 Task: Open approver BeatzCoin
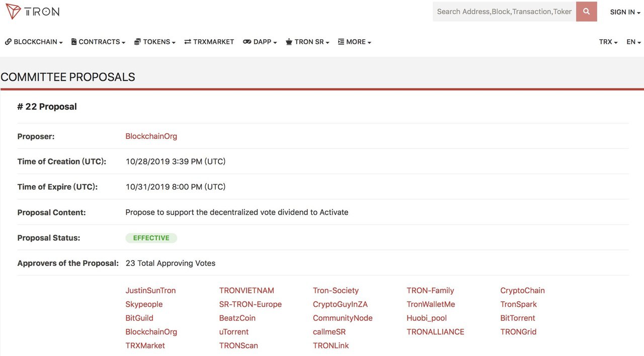(237, 318)
